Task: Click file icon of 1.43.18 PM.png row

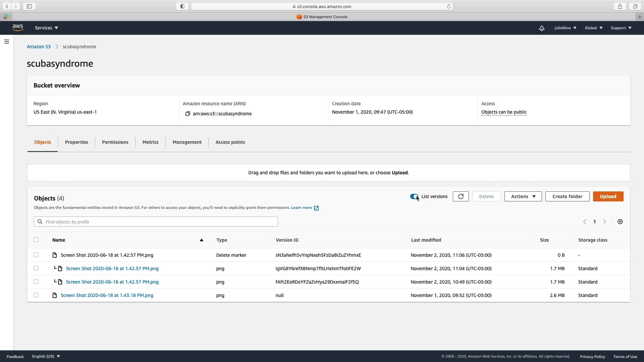Action: pyautogui.click(x=55, y=295)
